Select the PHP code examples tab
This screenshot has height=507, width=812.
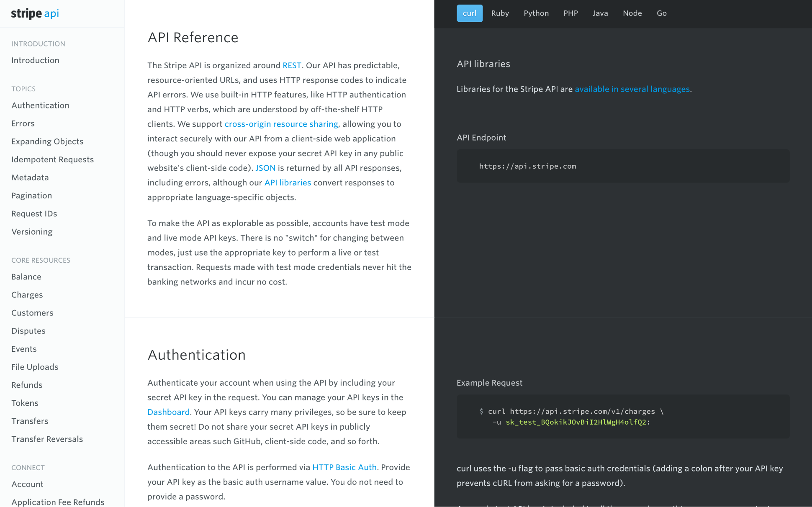tap(570, 13)
